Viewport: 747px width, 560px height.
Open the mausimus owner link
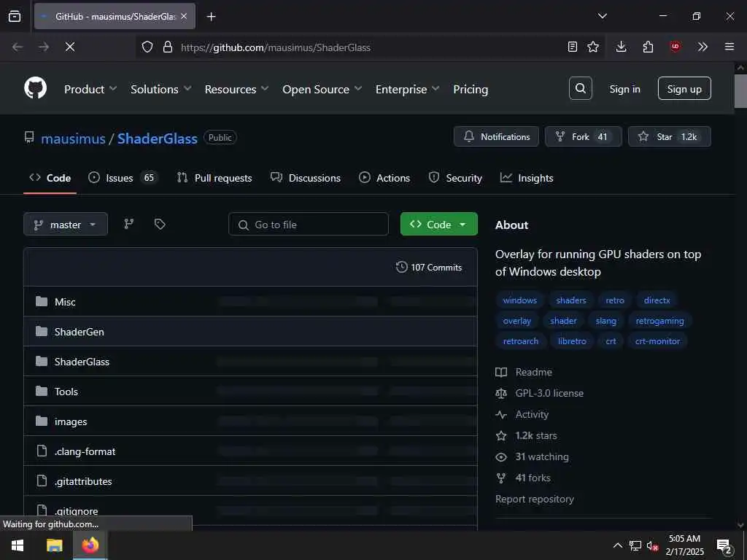tap(73, 139)
